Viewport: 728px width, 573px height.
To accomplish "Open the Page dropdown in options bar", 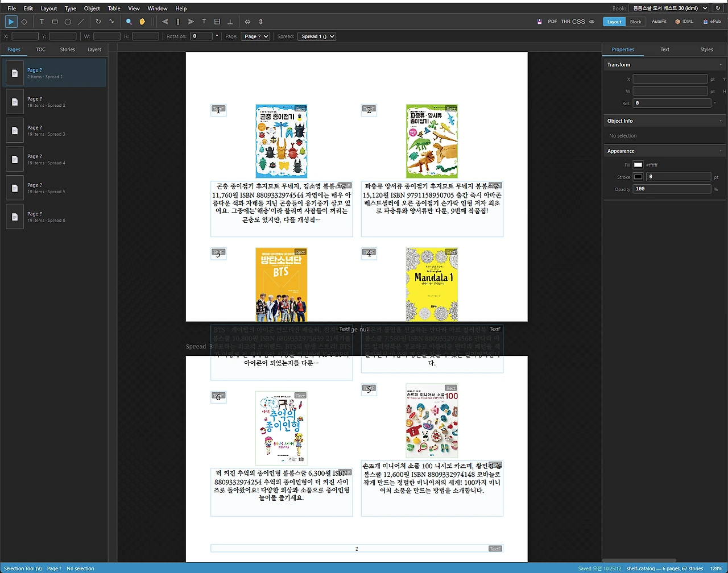I will (x=255, y=36).
